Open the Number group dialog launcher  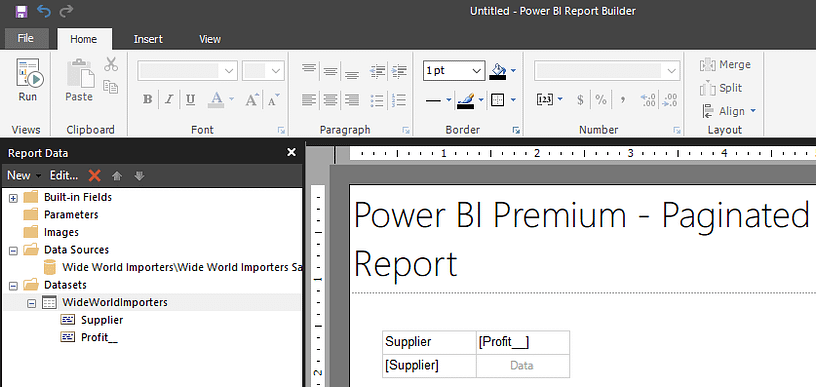[677, 130]
